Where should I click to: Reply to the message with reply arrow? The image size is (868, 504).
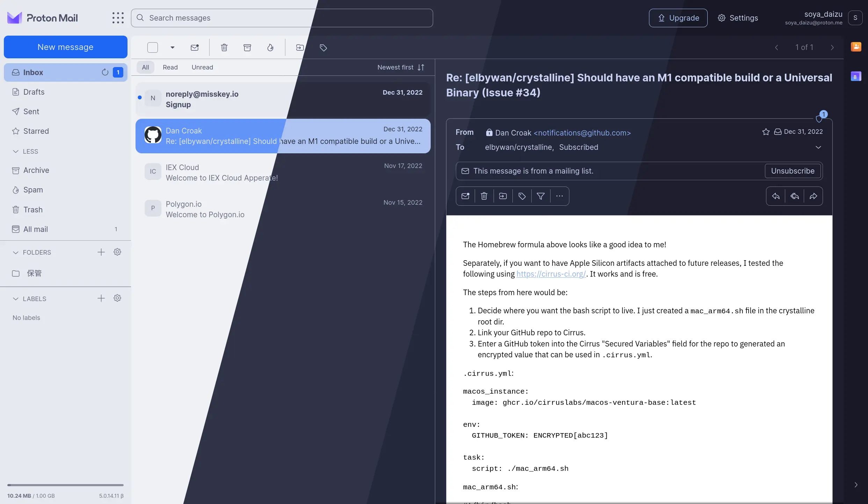[776, 196]
